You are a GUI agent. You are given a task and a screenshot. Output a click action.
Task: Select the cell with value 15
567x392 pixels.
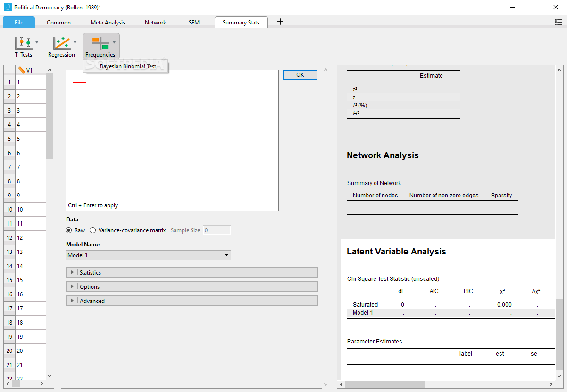[x=31, y=280]
